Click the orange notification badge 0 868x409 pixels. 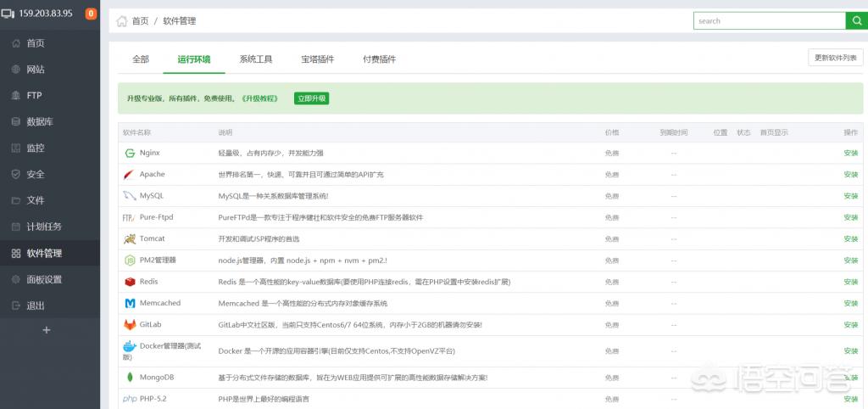pyautogui.click(x=91, y=14)
